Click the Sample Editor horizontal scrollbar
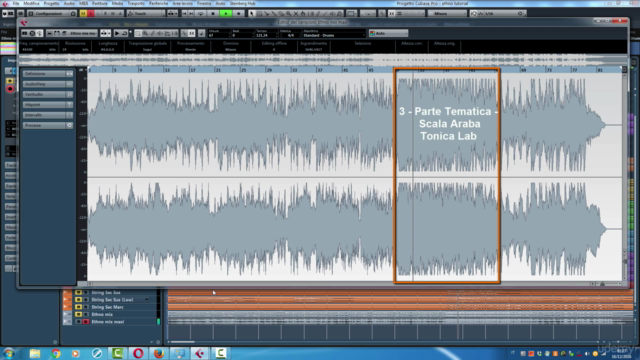 (x=341, y=284)
